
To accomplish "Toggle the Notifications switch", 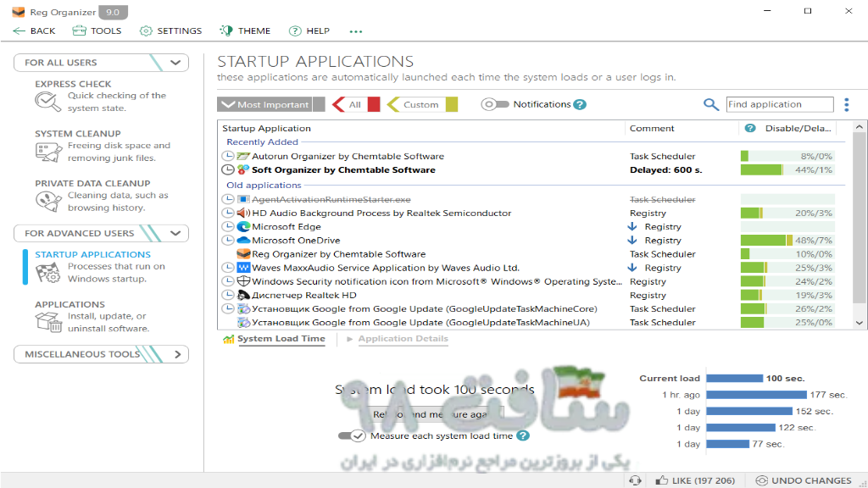I will 494,104.
